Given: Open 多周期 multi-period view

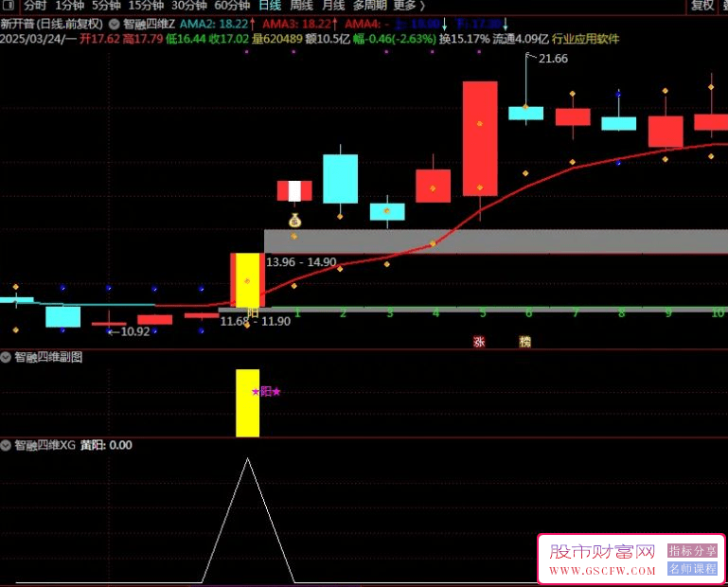Looking at the screenshot, I should pos(369,6).
